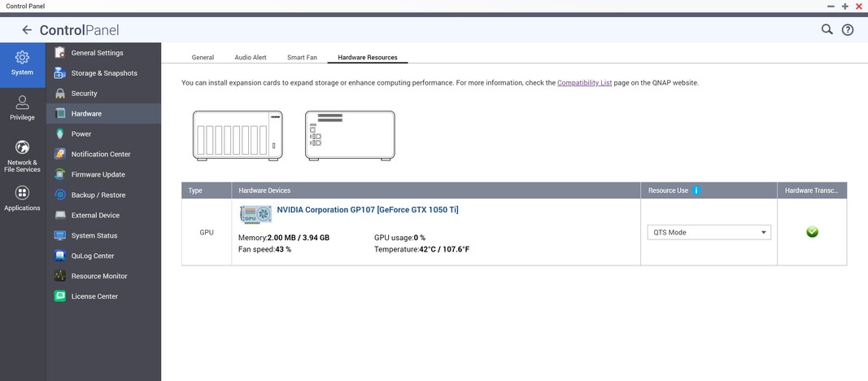Click NVIDIA GeForce GTX 1050 Ti name

coord(368,210)
